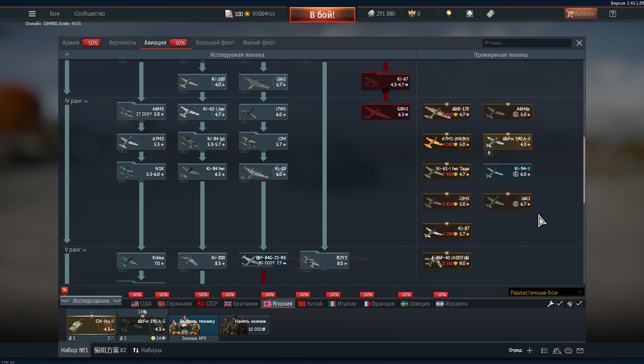Select the J7W1 aircraft card

pyautogui.click(x=263, y=111)
